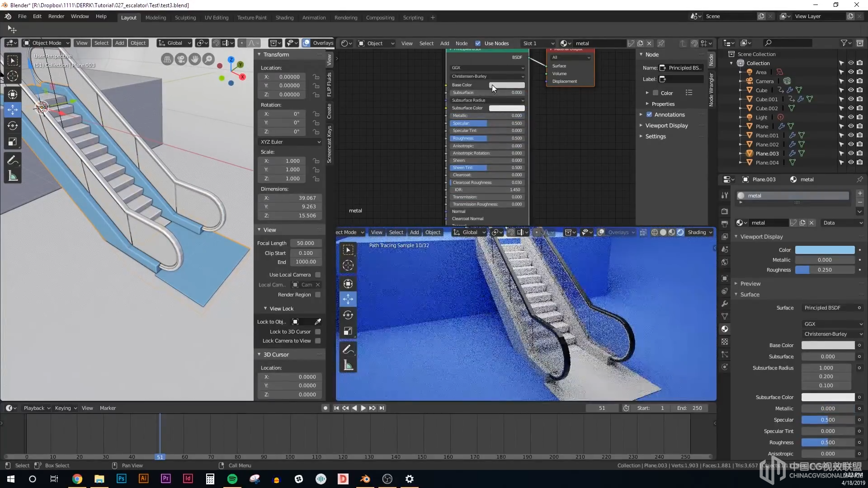The height and width of the screenshot is (488, 868).
Task: Open Chrome from the taskbar
Action: [77, 479]
